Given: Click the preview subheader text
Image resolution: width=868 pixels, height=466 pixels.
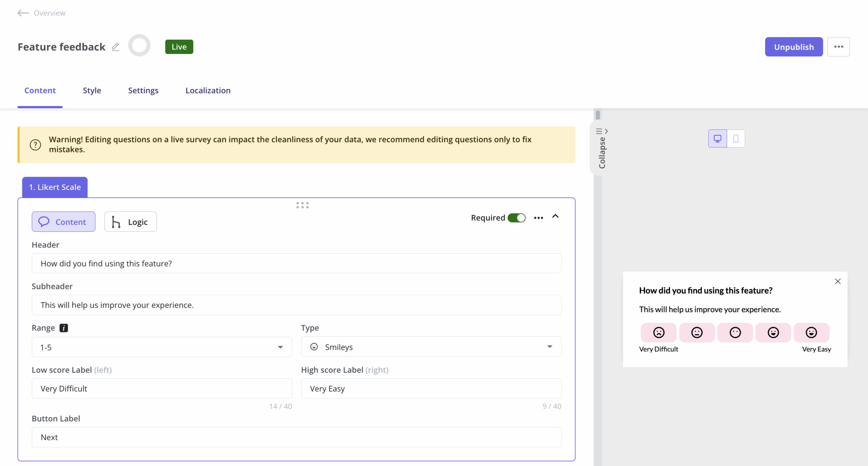Looking at the screenshot, I should point(710,310).
